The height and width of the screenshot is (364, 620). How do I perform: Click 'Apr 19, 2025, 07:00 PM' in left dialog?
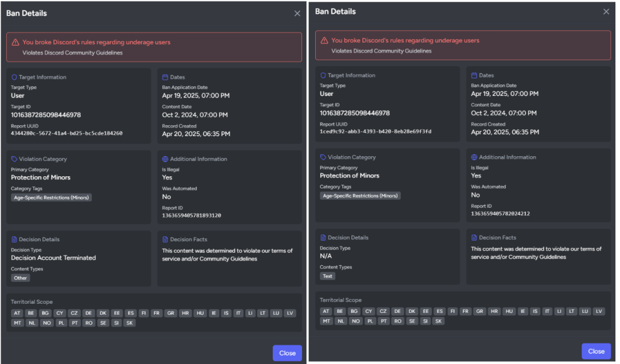pos(196,95)
